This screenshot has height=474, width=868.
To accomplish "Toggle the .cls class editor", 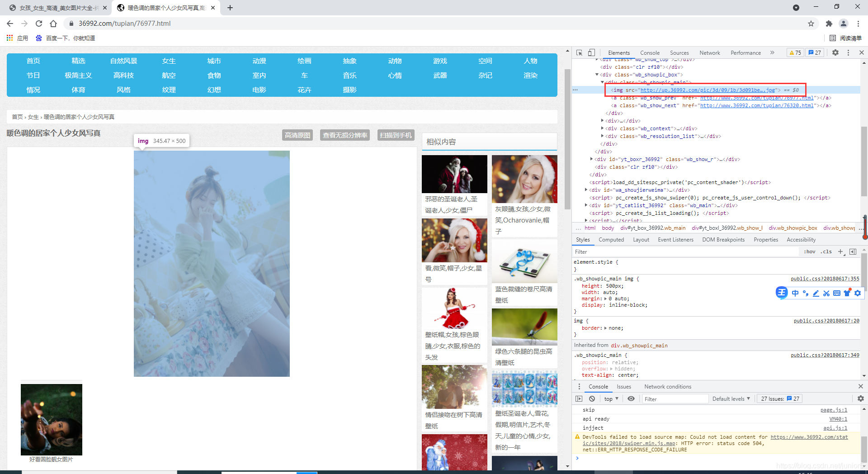I will click(x=827, y=252).
